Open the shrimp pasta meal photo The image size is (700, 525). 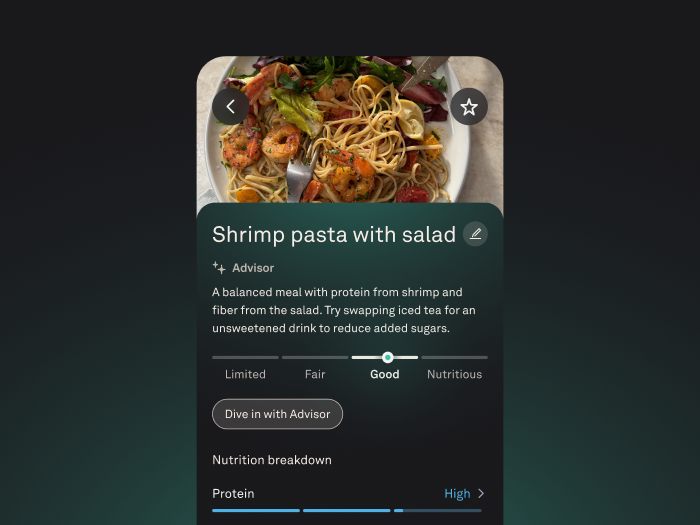[x=350, y=129]
